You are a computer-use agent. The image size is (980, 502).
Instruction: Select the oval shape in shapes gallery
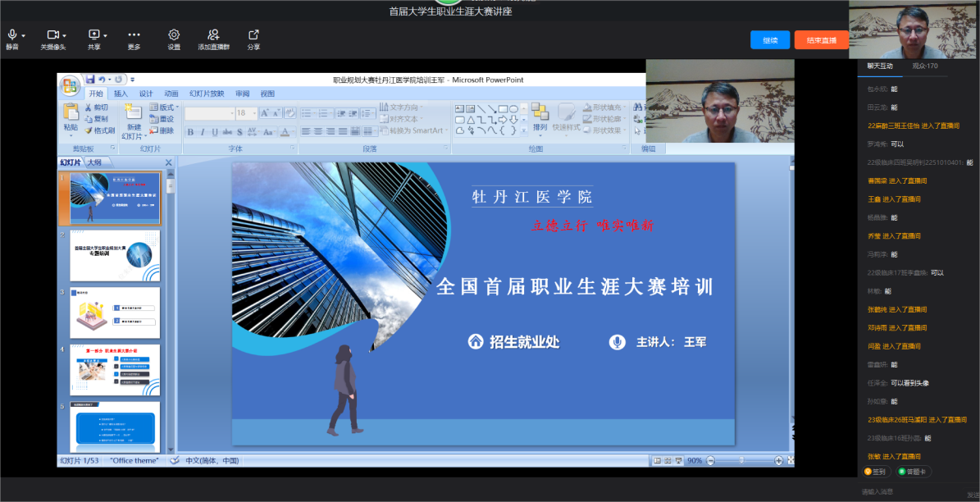pyautogui.click(x=513, y=109)
